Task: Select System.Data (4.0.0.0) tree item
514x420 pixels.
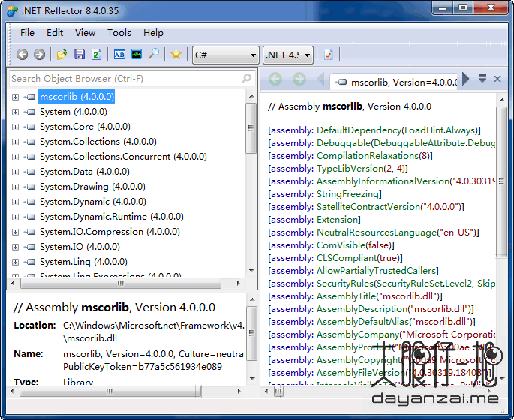Action: click(x=85, y=172)
